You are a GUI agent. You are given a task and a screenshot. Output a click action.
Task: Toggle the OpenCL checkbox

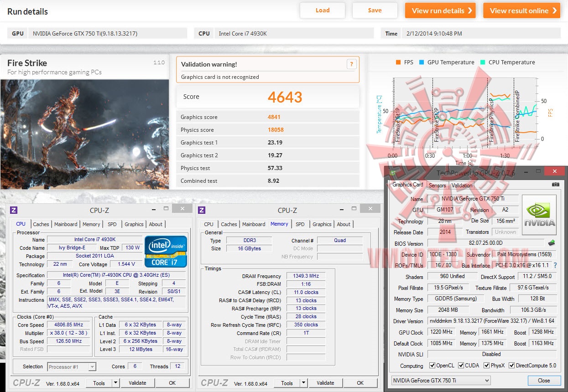(x=432, y=366)
